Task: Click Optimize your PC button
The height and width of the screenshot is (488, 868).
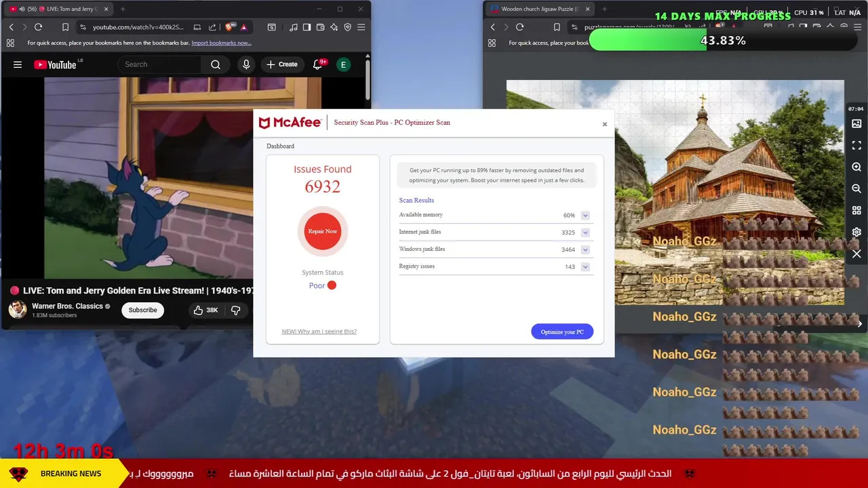Action: pyautogui.click(x=562, y=331)
